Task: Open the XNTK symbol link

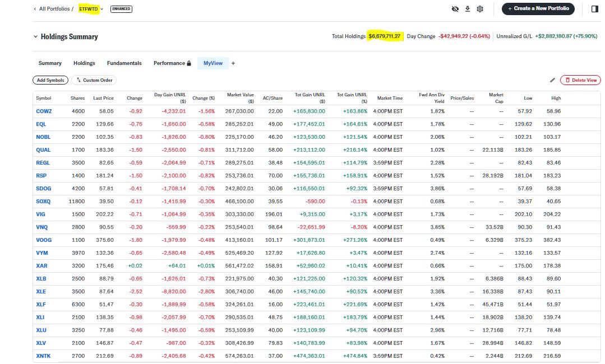Action: (x=44, y=356)
